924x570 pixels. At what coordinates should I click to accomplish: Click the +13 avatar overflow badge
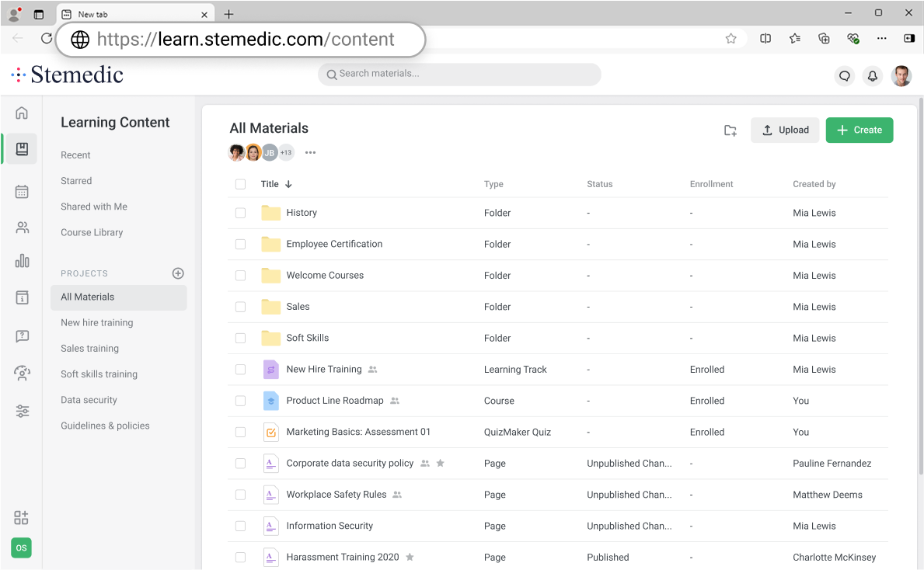(284, 152)
